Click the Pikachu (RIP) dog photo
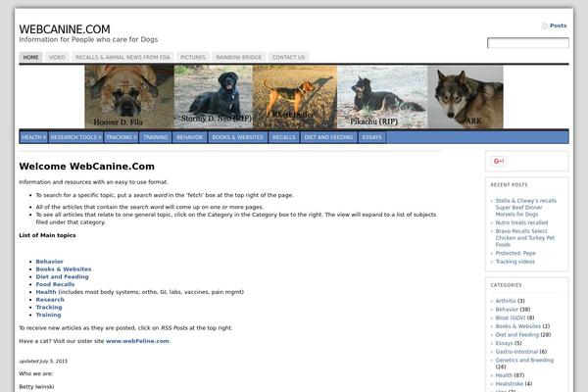This screenshot has width=588, height=392. (382, 97)
